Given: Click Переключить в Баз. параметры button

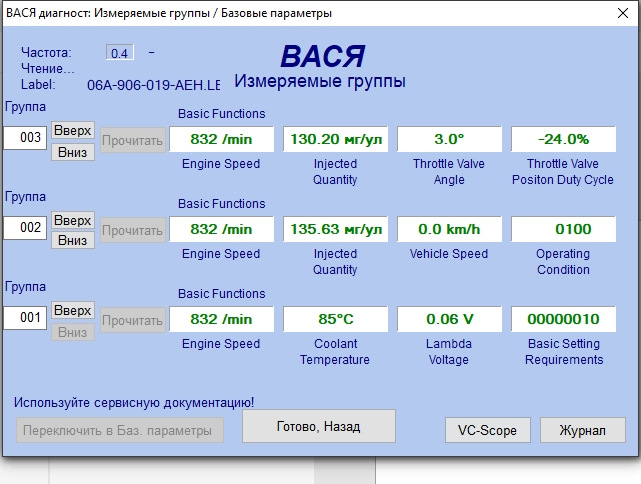Looking at the screenshot, I should tap(120, 430).
